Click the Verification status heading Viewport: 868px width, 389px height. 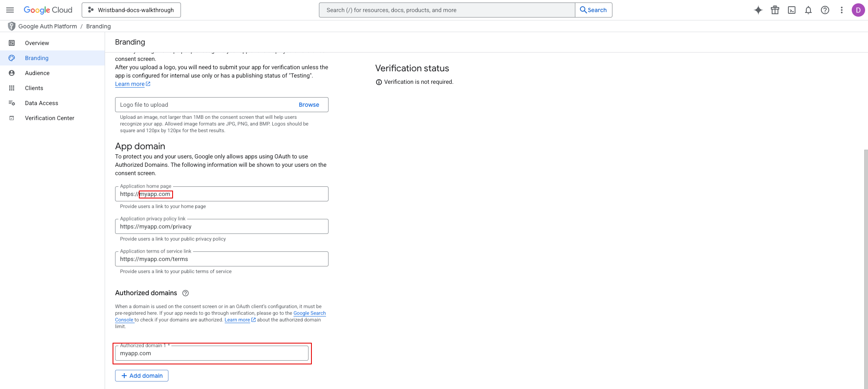(x=412, y=68)
